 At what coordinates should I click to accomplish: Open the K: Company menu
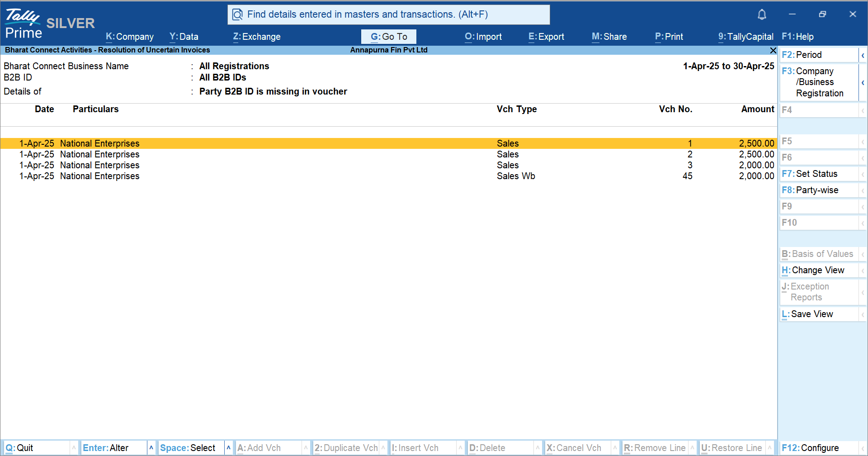tap(130, 37)
